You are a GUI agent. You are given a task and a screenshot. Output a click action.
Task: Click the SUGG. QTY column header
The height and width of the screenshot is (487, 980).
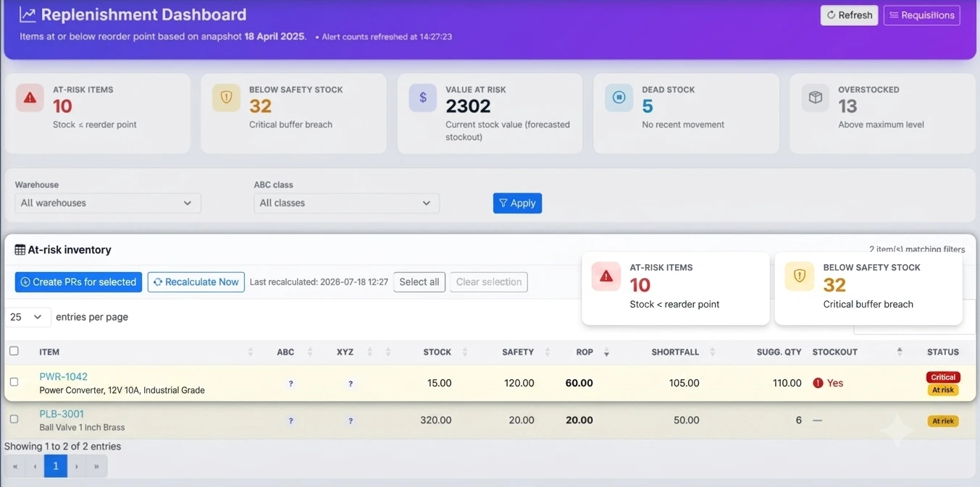tap(779, 352)
